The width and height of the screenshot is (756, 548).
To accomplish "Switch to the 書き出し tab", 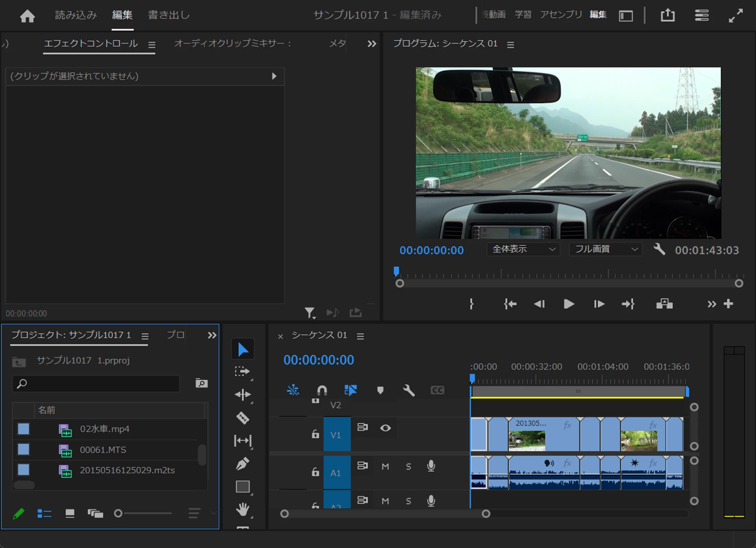I will pos(169,15).
